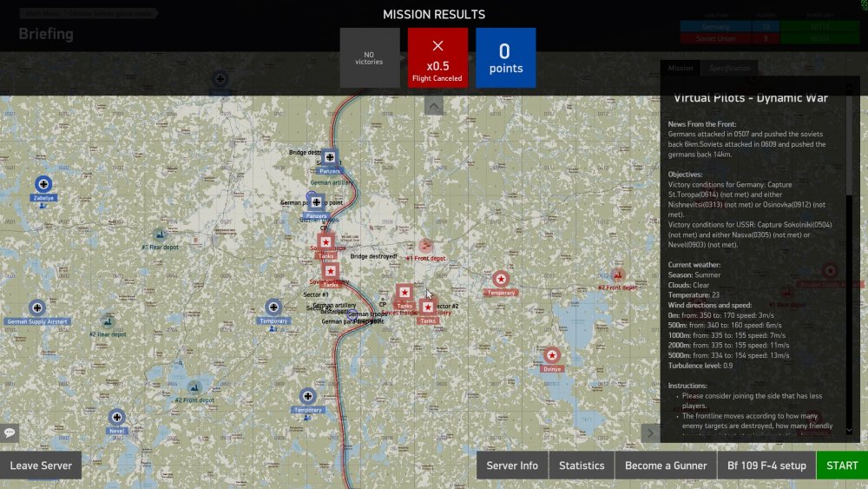Viewport: 868px width, 489px height.
Task: Click Panzers icon at German paratroop point
Action: coord(316,202)
